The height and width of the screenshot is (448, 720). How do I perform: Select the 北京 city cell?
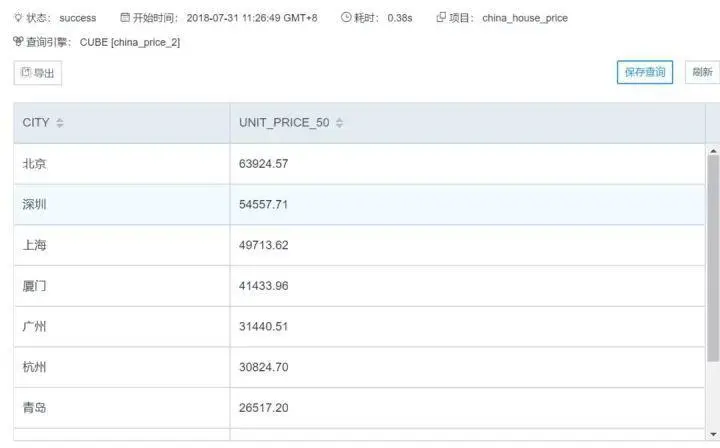coord(122,164)
